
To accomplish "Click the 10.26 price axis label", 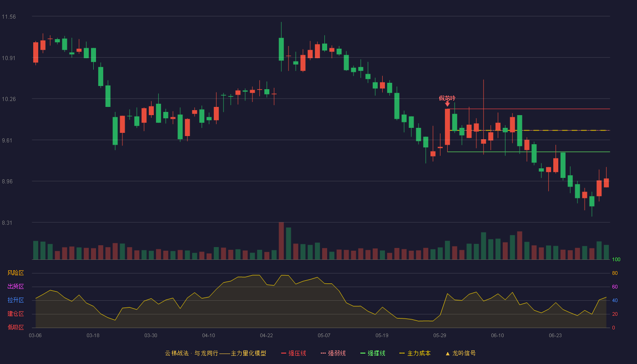I will tap(9, 99).
